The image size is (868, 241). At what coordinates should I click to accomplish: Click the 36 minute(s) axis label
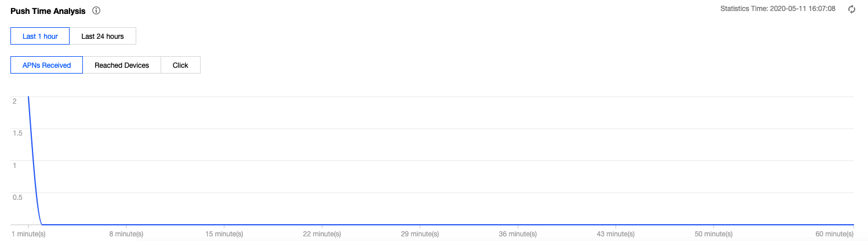coord(517,233)
